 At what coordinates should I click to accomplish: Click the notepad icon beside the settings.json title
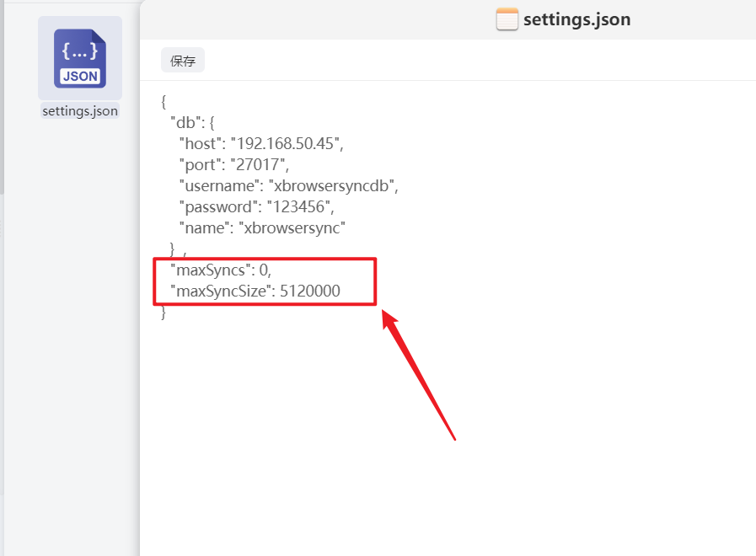tap(507, 19)
